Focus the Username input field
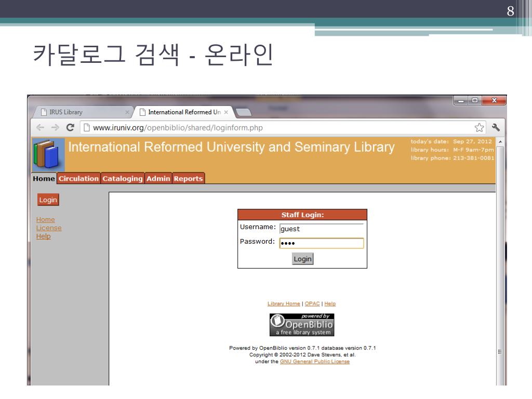 click(322, 229)
